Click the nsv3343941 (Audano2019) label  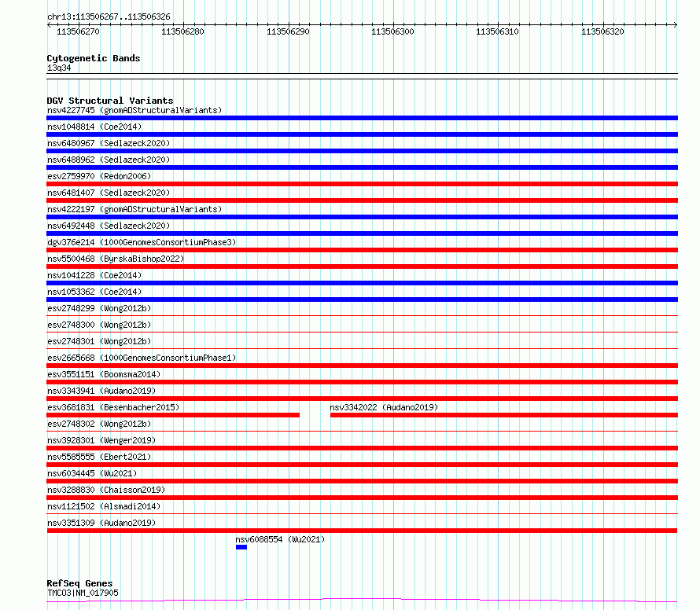click(x=101, y=391)
